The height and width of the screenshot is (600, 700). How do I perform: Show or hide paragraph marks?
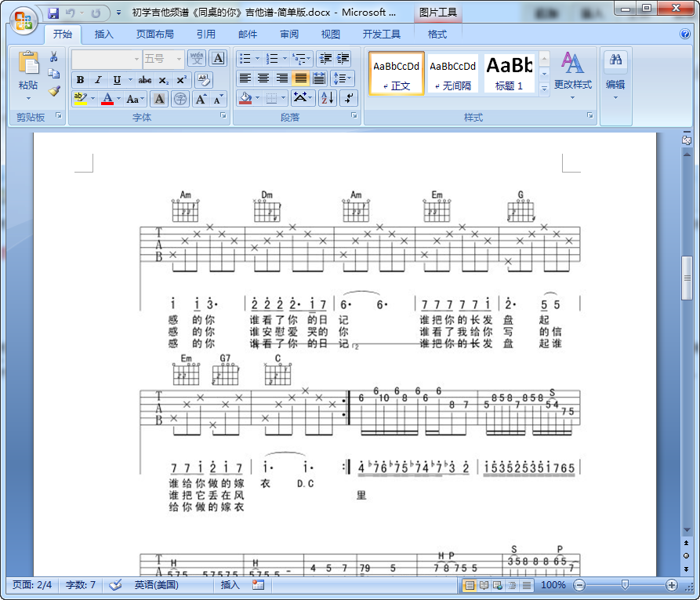[349, 98]
